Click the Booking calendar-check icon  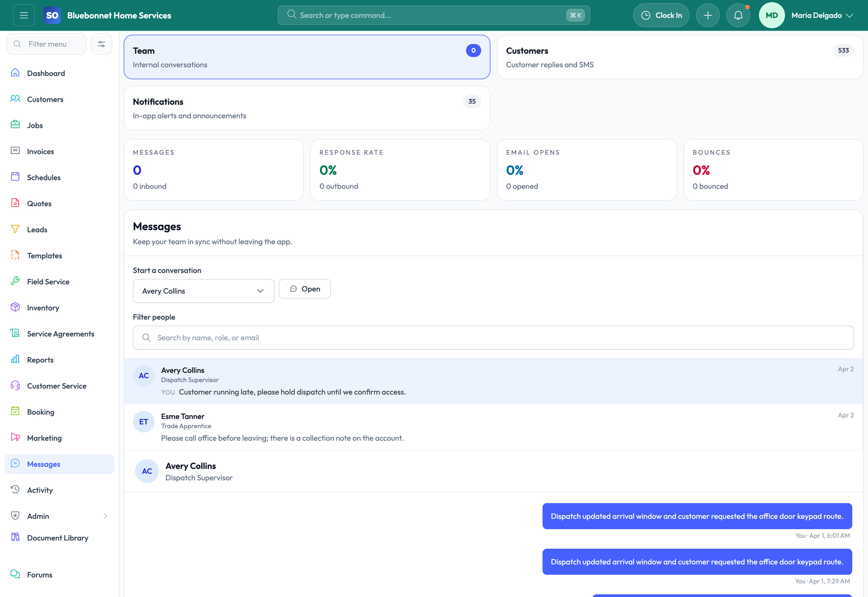click(x=15, y=411)
